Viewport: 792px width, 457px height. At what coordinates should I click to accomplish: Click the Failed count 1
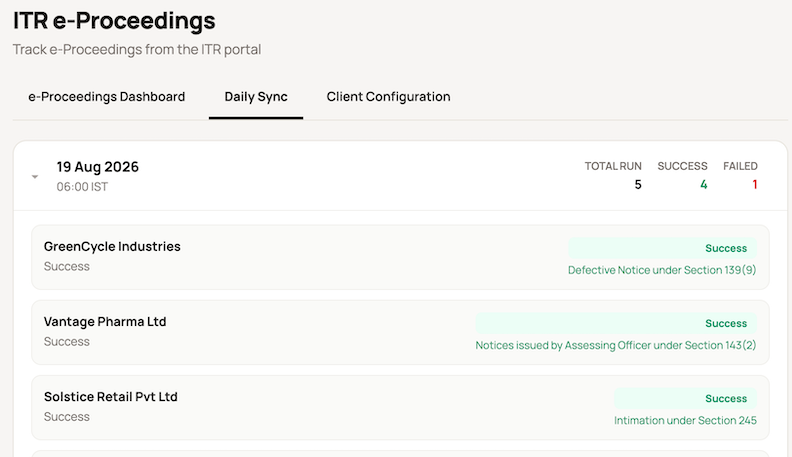pos(755,185)
